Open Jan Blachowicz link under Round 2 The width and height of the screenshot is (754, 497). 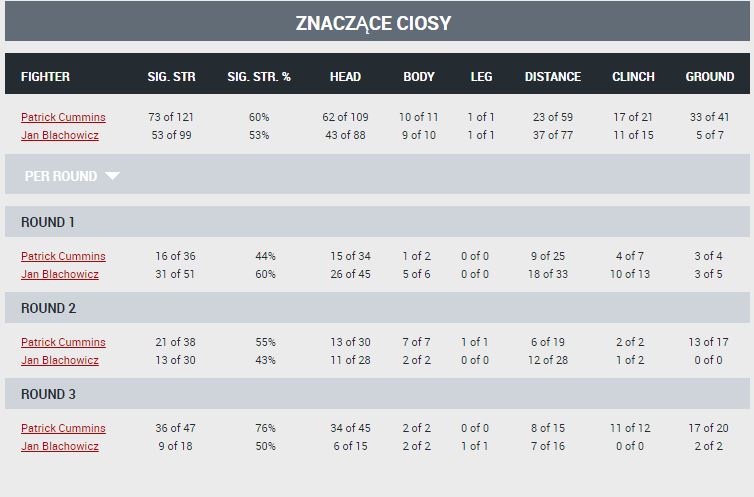tap(60, 360)
